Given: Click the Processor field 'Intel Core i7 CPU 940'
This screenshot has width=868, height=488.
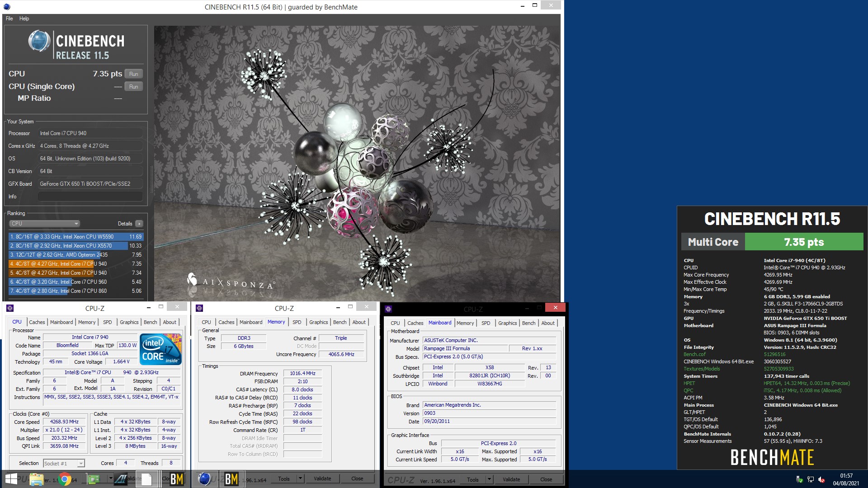Looking at the screenshot, I should [90, 133].
